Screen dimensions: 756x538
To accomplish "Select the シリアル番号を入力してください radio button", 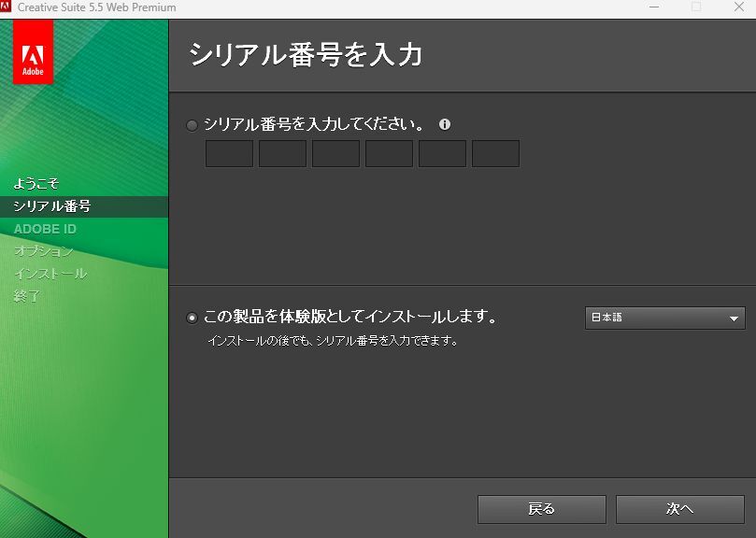I will [193, 125].
